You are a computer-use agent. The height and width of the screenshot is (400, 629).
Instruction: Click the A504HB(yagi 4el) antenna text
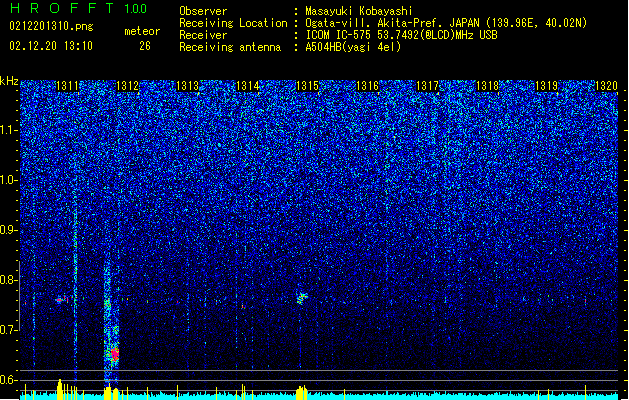coord(353,47)
